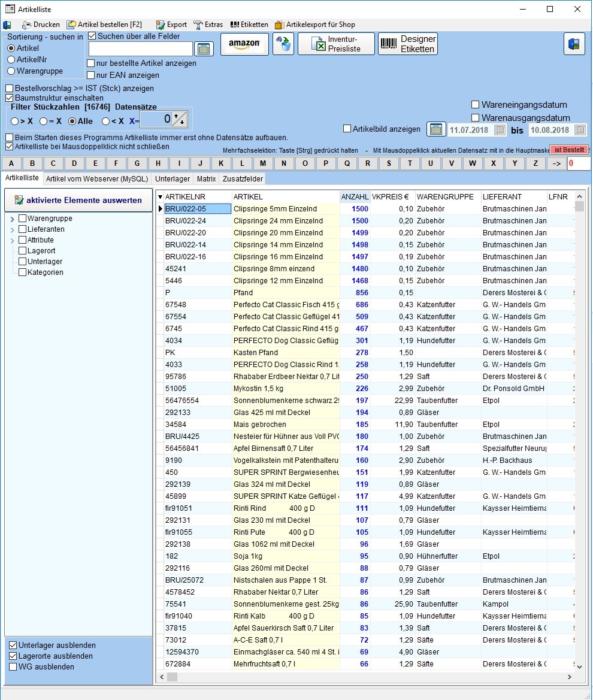
Task: Click the WARENGRUPPE column header
Action: [447, 197]
